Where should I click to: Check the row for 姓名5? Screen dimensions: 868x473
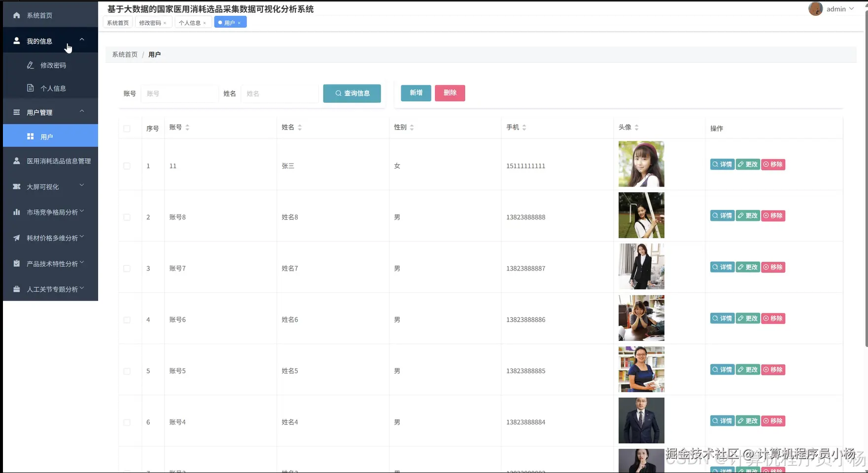pos(127,371)
